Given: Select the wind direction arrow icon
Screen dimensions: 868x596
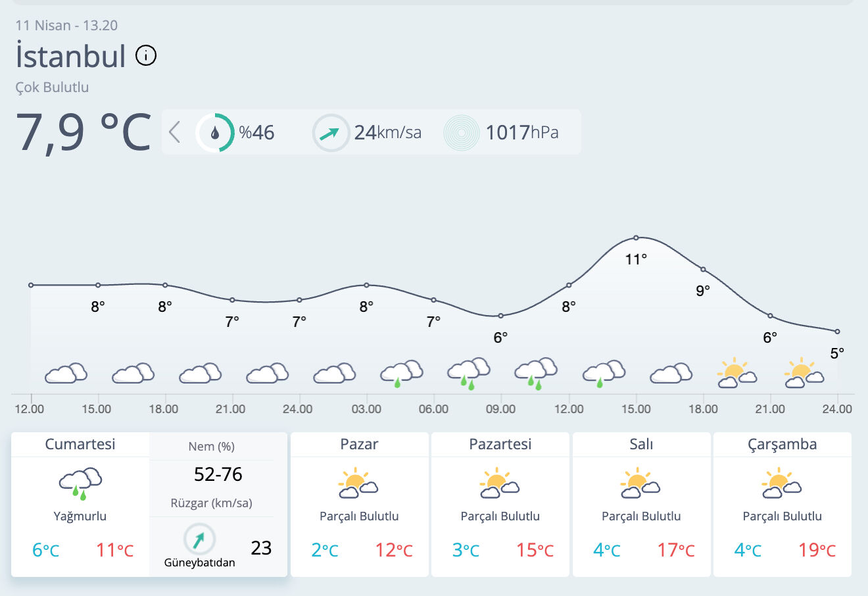Looking at the screenshot, I should click(331, 132).
